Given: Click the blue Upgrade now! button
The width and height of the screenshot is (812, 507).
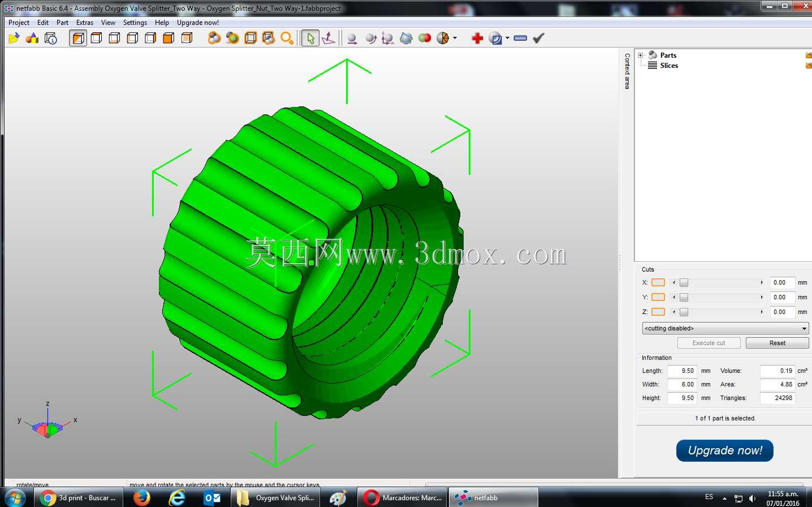Looking at the screenshot, I should 725,450.
